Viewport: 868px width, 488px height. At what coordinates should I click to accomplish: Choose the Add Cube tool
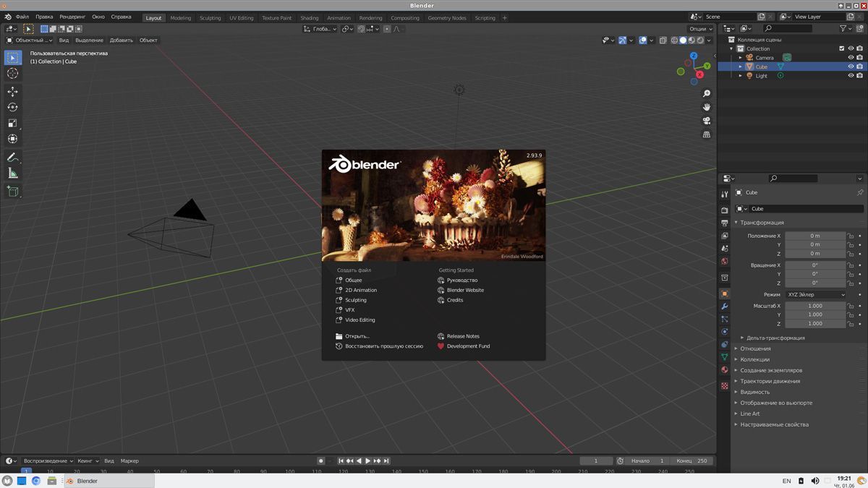(x=12, y=191)
